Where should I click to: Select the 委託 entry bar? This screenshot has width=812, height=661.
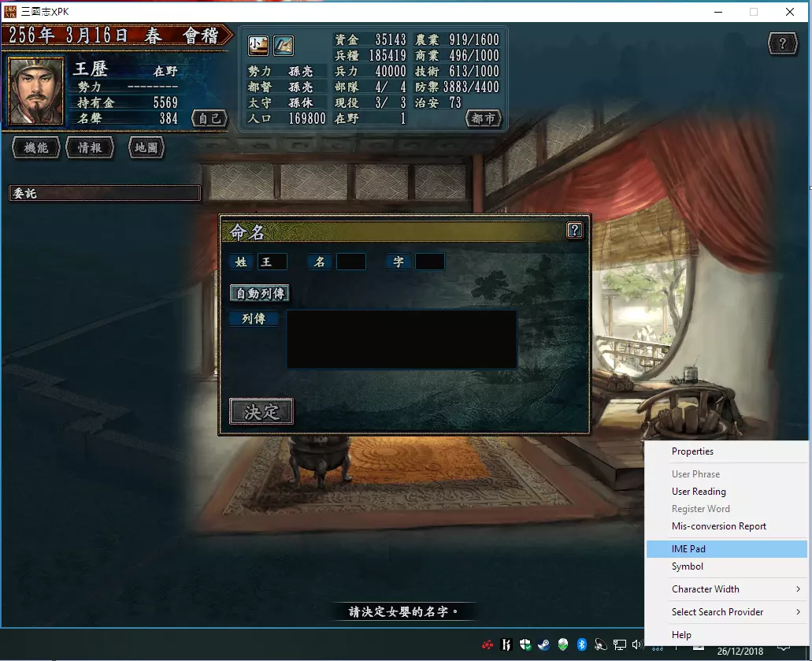105,193
